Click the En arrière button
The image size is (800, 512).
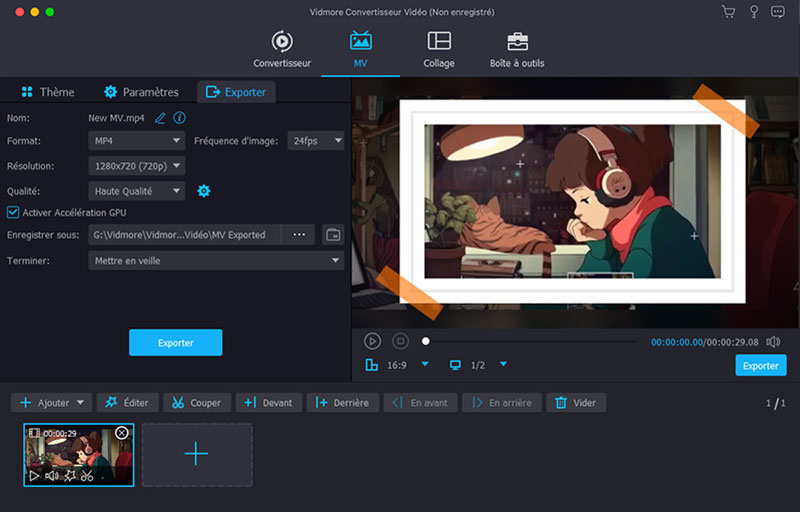(x=502, y=403)
